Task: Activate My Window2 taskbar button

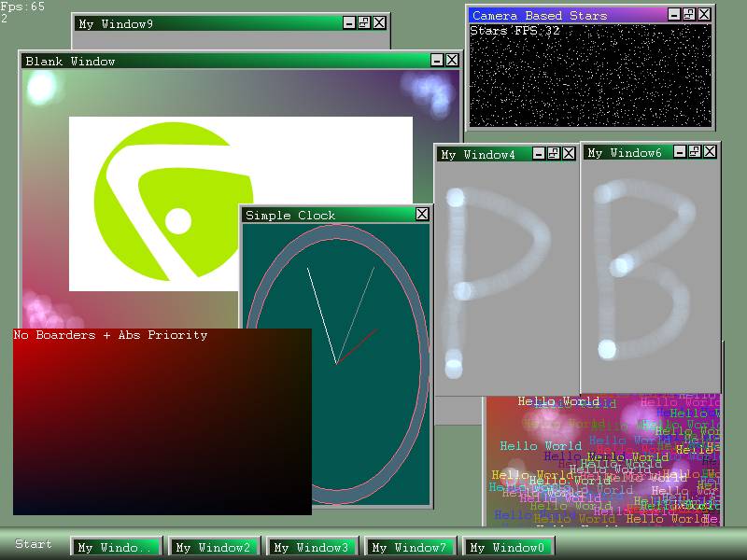Action: [215, 547]
